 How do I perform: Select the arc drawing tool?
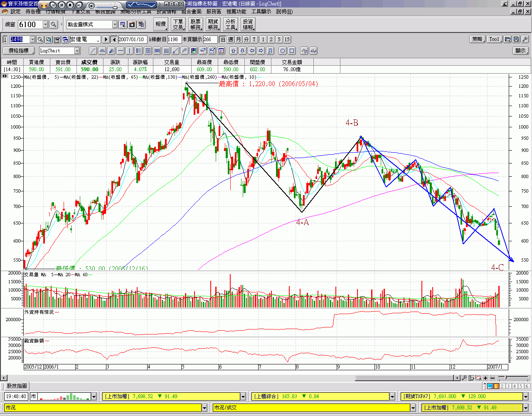[x=102, y=51]
